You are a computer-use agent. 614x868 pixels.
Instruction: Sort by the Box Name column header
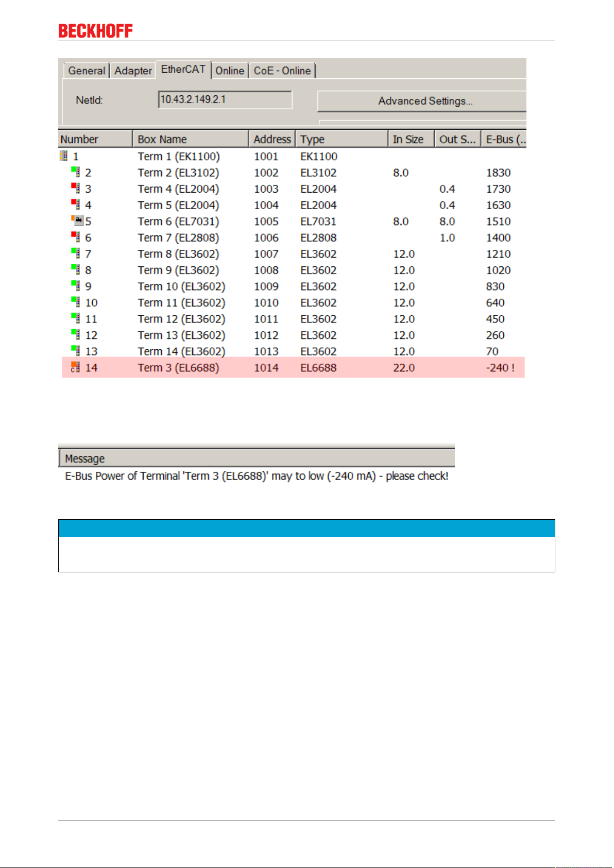(191, 139)
